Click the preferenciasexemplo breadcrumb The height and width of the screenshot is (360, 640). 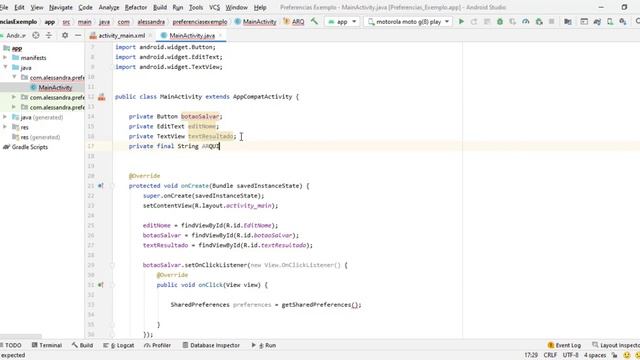pos(200,22)
